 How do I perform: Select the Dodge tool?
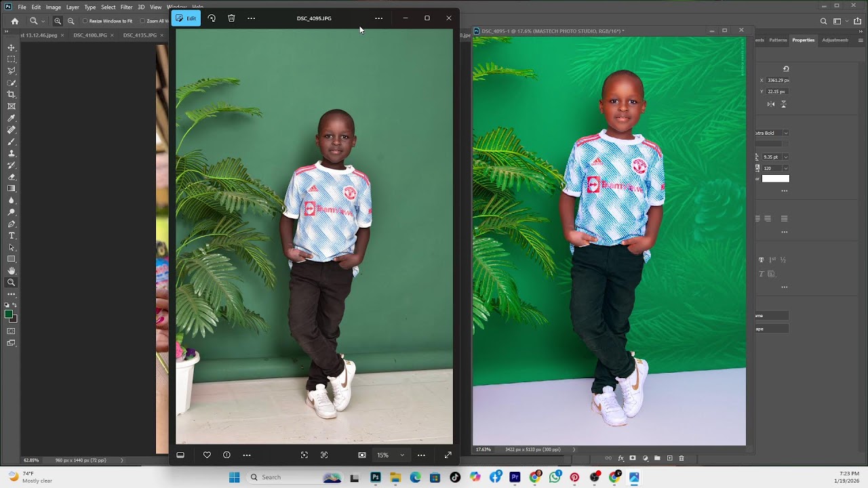[12, 212]
